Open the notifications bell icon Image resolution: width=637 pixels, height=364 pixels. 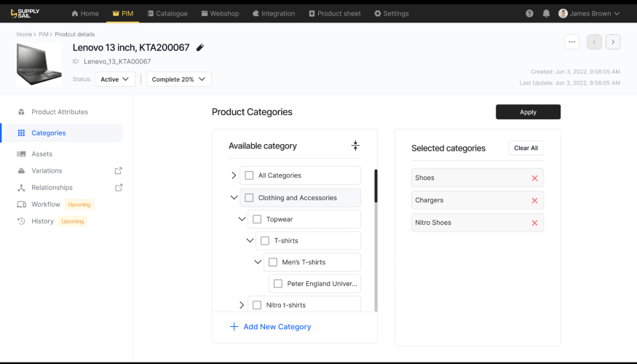tap(547, 13)
